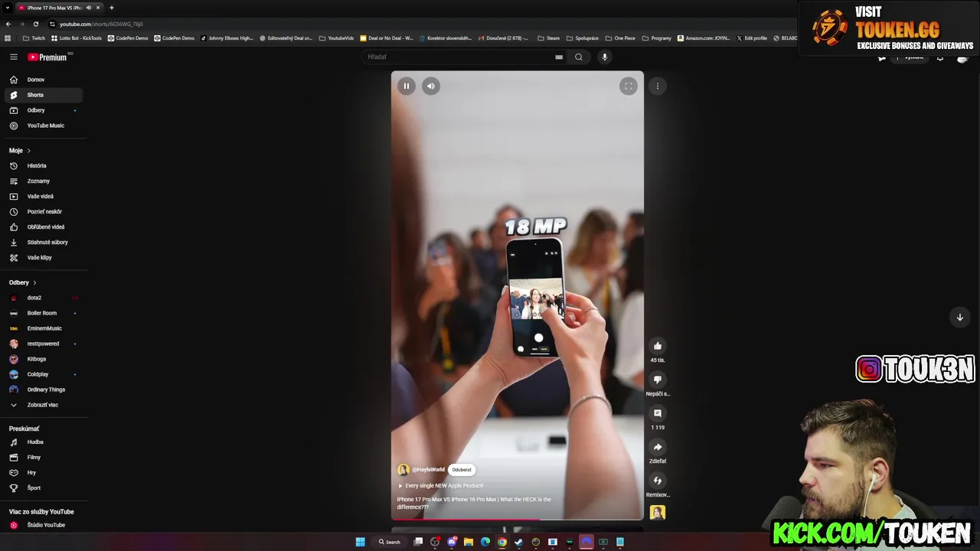This screenshot has width=980, height=551.
Task: Seek on the red Shorts progress bar
Action: click(518, 520)
